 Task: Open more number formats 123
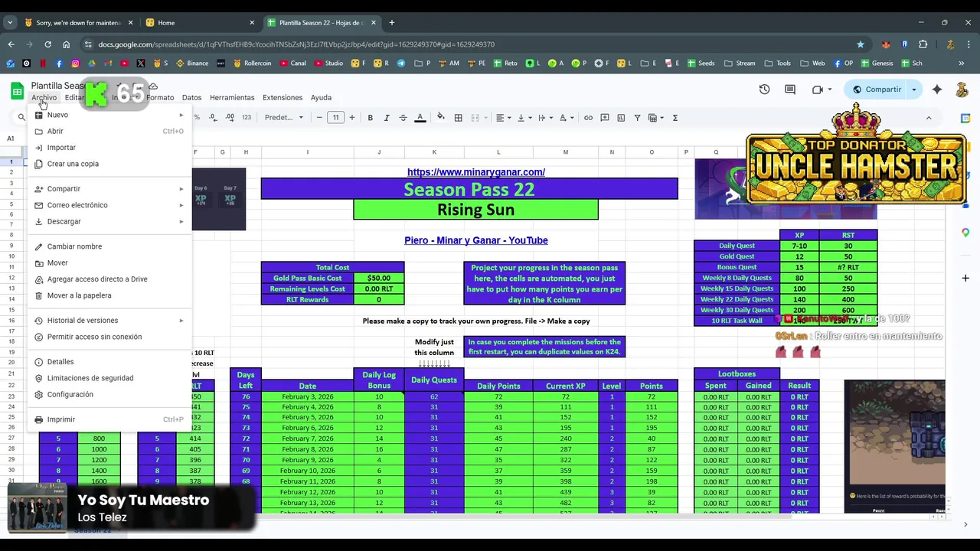(x=247, y=118)
